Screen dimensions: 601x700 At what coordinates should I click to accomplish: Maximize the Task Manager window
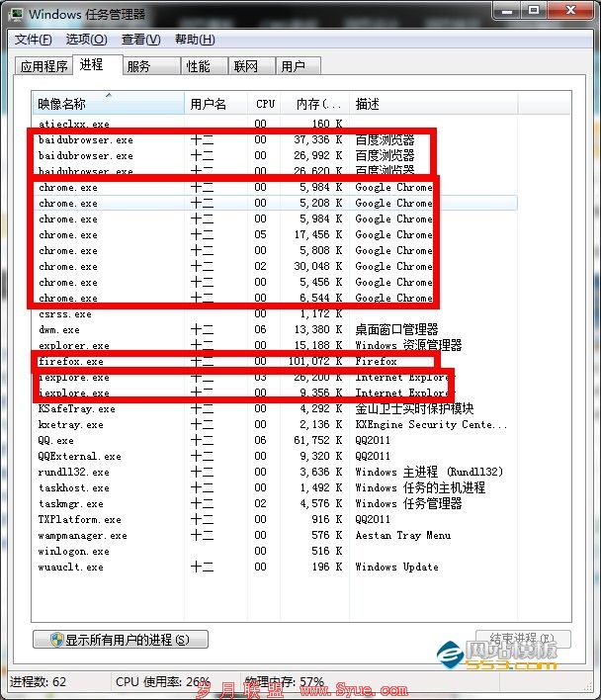pos(534,11)
